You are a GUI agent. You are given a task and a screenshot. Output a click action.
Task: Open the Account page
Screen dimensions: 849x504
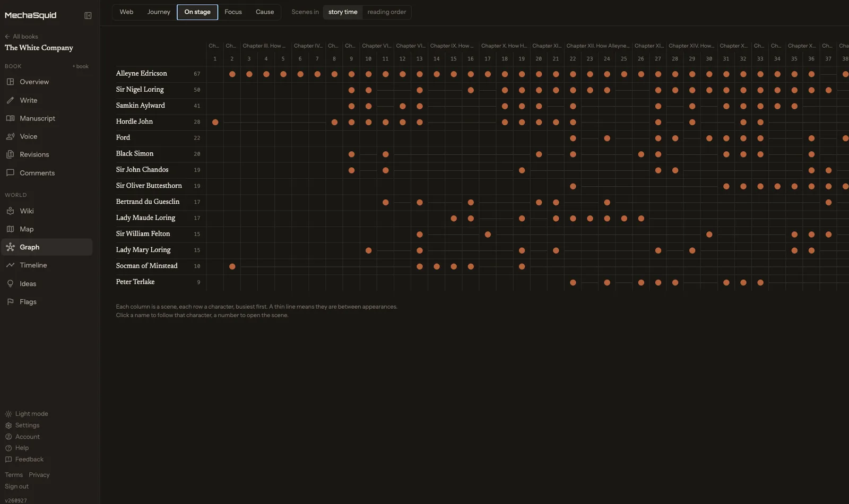pyautogui.click(x=22, y=437)
